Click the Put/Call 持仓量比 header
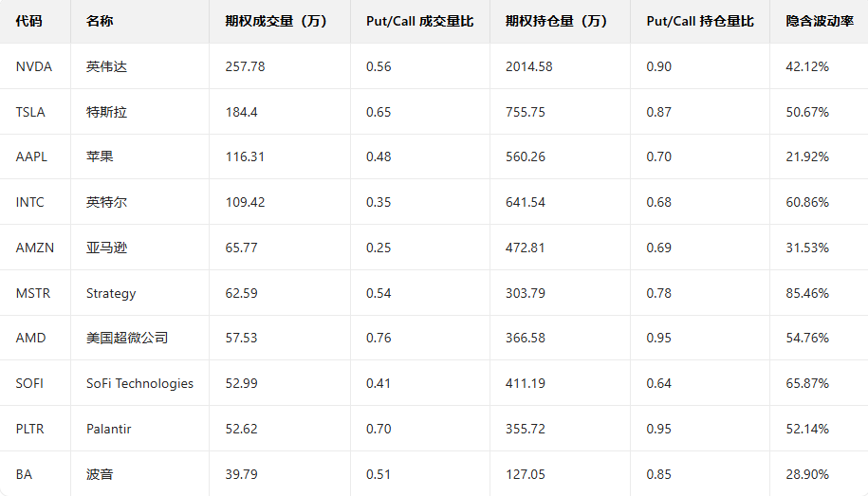This screenshot has width=868, height=496. click(700, 21)
